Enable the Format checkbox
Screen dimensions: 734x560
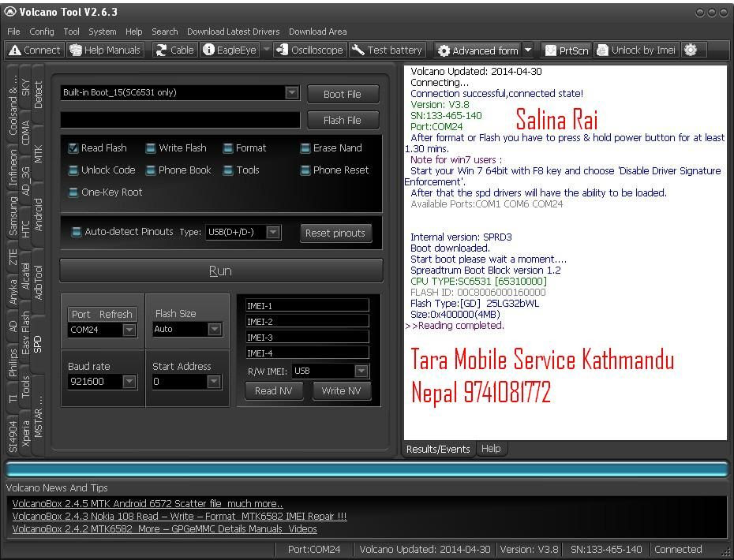click(228, 148)
